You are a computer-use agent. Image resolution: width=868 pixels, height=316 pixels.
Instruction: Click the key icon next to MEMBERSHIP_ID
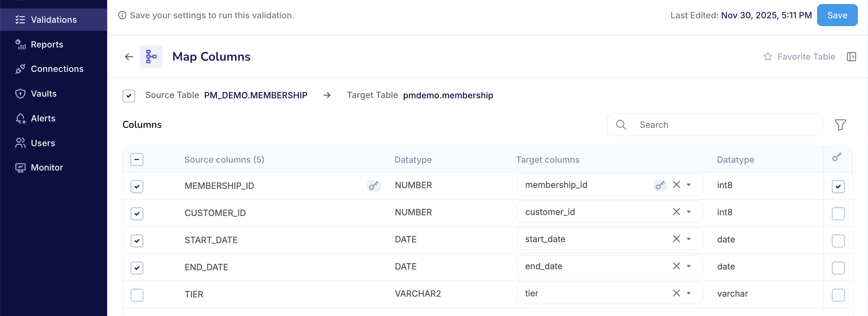point(373,186)
